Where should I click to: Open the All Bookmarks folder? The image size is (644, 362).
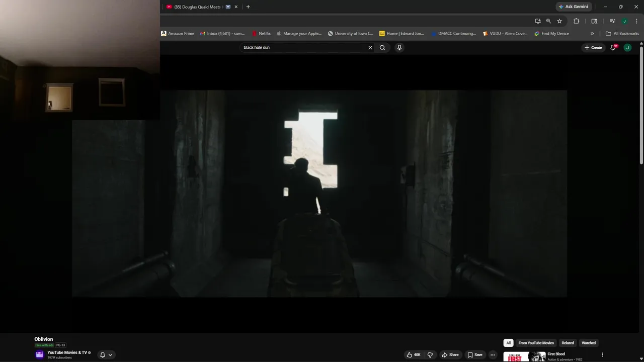[x=622, y=34]
